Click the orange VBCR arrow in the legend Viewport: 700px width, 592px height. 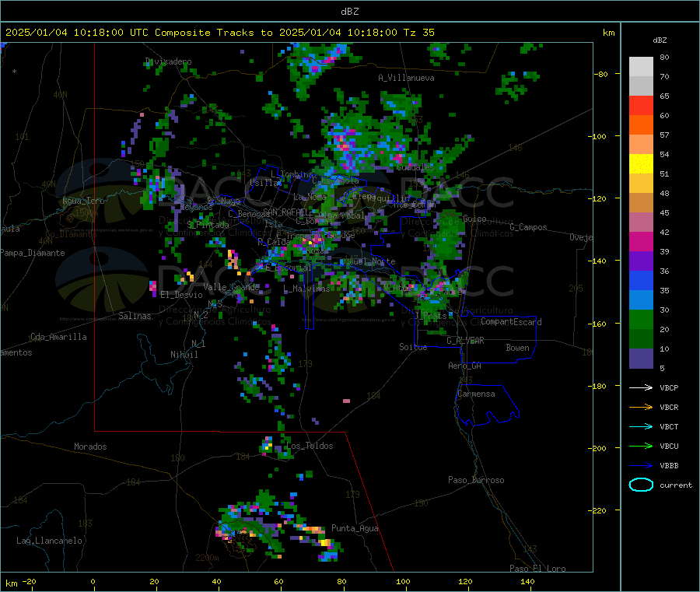coord(641,407)
